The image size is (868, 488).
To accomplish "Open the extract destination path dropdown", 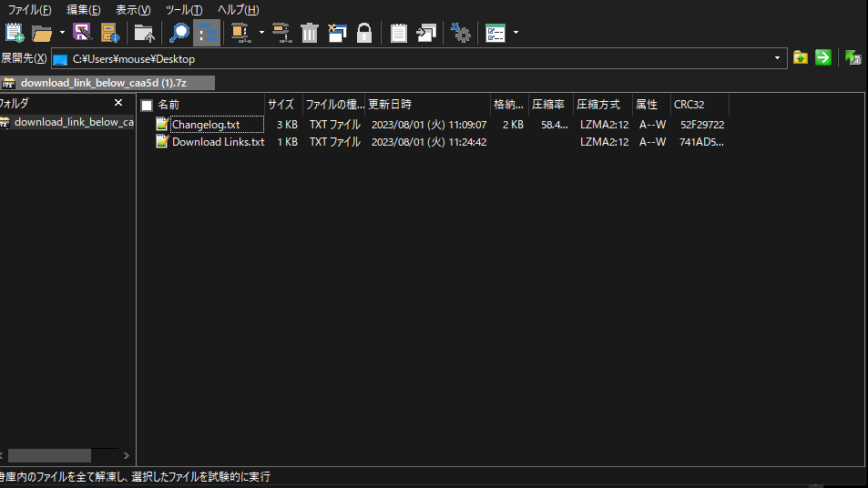I will [x=778, y=58].
